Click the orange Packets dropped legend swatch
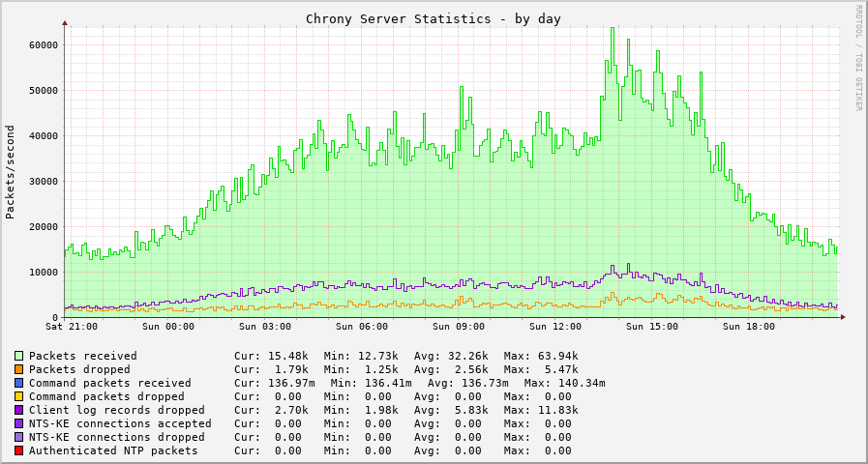Screen dimensions: 868x464 click(x=19, y=369)
